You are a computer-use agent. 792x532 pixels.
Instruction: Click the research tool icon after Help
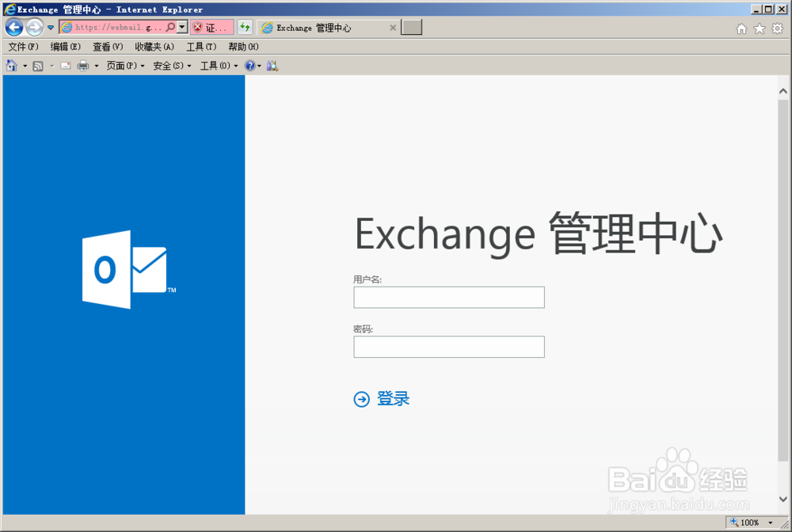click(272, 66)
